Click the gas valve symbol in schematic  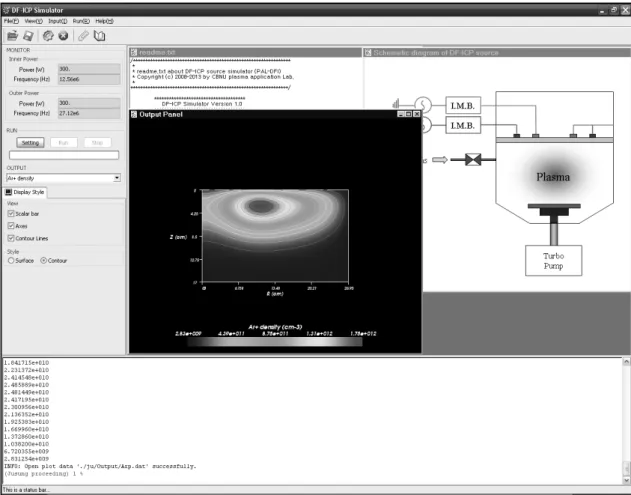tap(473, 160)
